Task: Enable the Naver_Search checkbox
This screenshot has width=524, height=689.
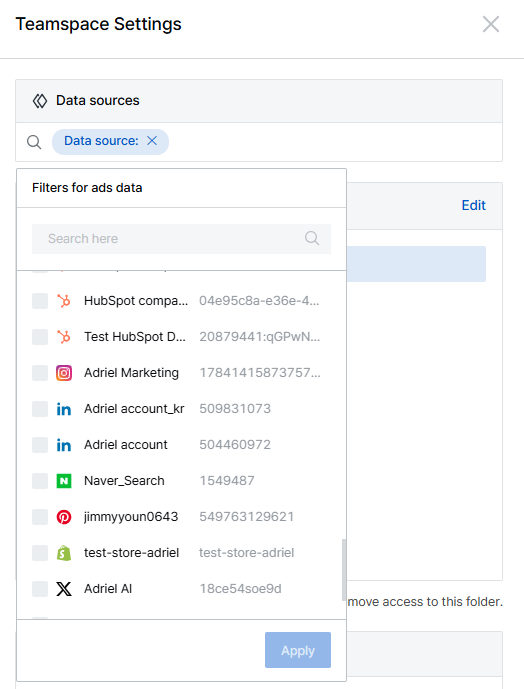Action: [x=40, y=481]
